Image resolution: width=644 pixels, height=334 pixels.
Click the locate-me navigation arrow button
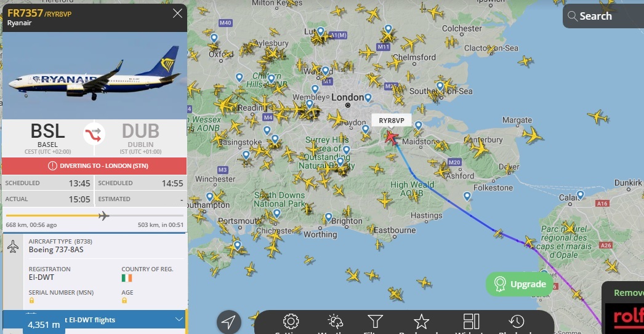pos(229,322)
